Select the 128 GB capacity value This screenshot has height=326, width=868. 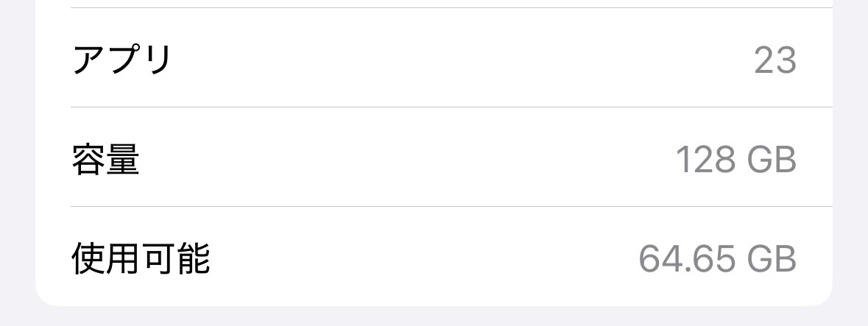735,160
